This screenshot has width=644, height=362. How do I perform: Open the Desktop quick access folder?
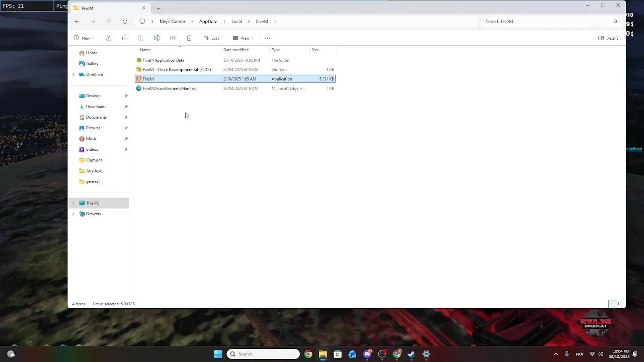pyautogui.click(x=93, y=96)
